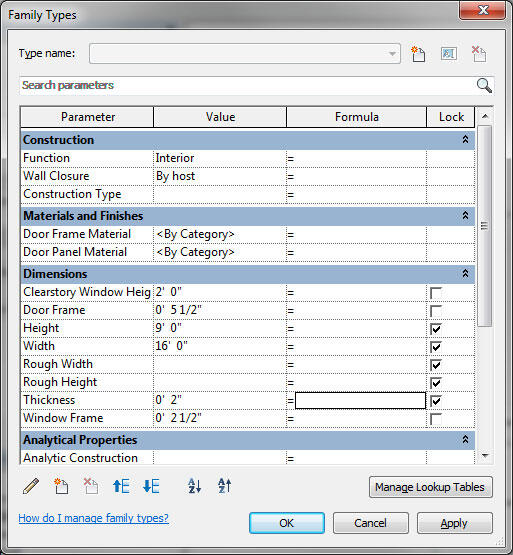
Task: Click the New Type icon beside Type name
Action: (418, 54)
